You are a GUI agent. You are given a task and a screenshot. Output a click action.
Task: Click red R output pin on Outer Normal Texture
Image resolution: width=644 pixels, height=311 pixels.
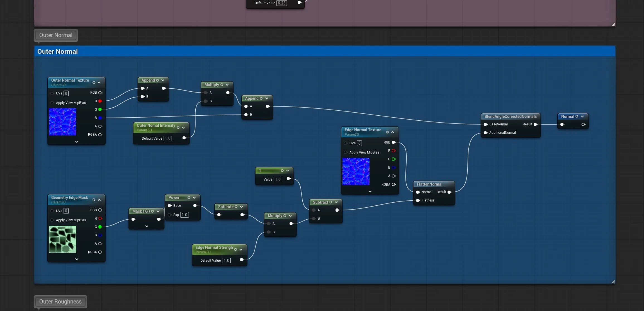point(100,101)
